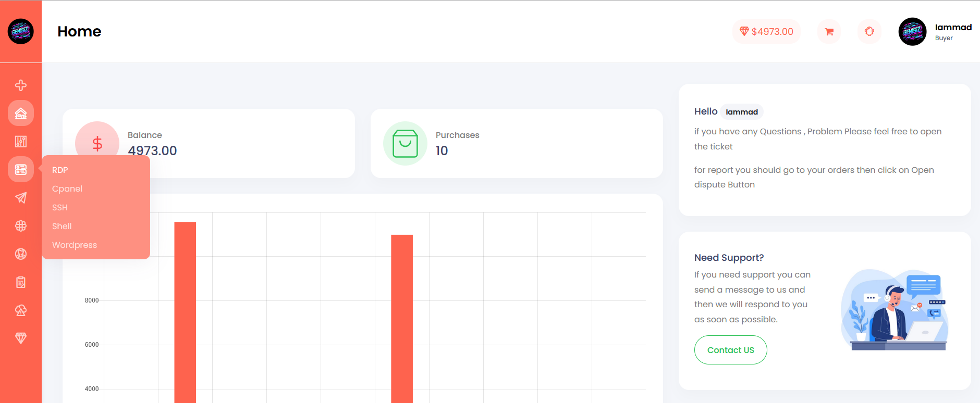980x403 pixels.
Task: Click the bag icon on Purchases card
Action: point(405,144)
